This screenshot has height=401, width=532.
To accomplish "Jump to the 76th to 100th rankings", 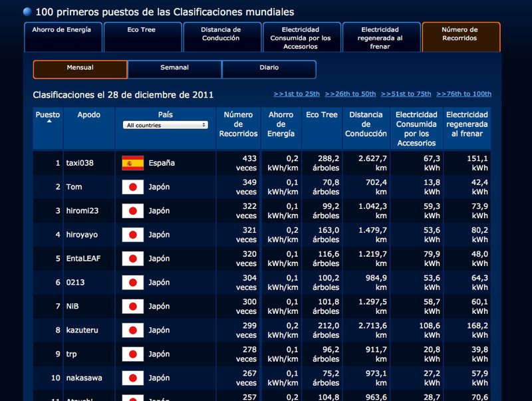I will 464,94.
